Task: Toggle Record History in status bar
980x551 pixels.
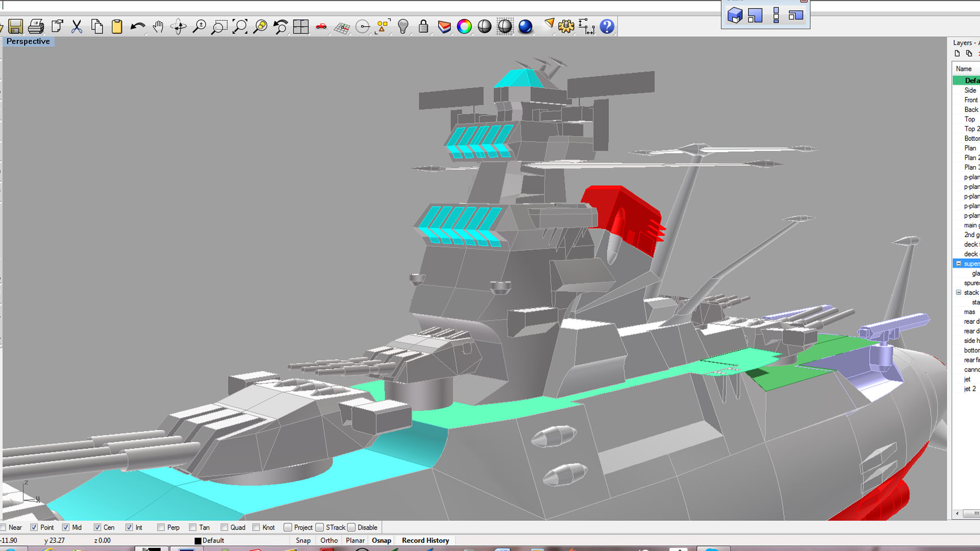Action: click(426, 541)
